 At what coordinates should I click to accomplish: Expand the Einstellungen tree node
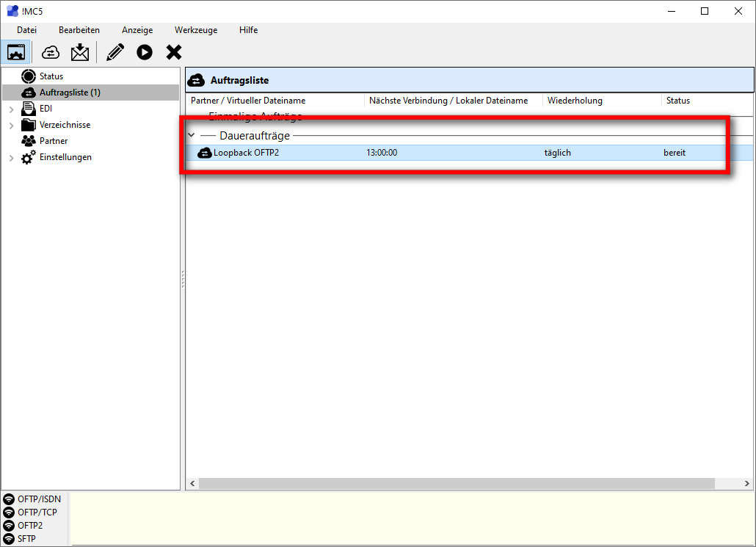coord(11,158)
